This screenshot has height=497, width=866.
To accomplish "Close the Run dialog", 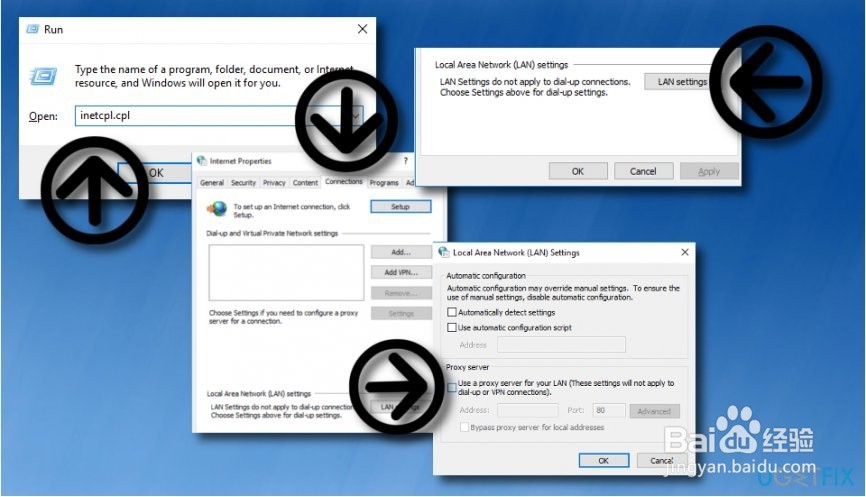I will point(362,29).
